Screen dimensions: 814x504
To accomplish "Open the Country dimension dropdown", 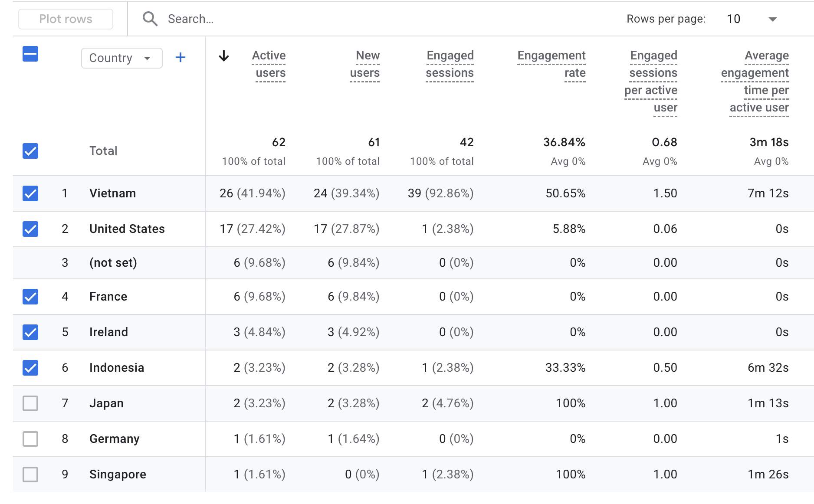I will pyautogui.click(x=121, y=58).
